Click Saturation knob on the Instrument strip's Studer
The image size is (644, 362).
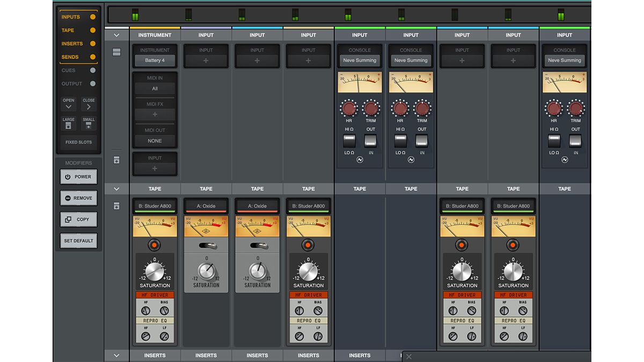point(155,271)
